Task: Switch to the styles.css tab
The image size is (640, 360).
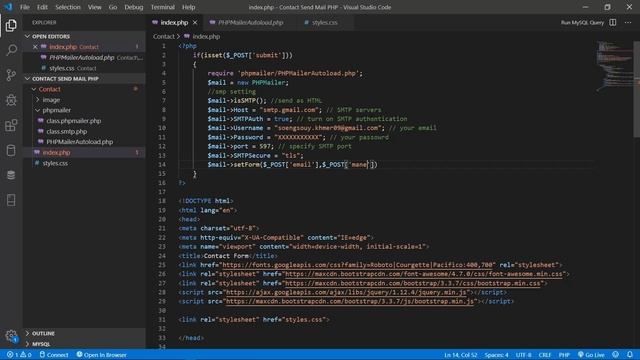Action: point(324,22)
